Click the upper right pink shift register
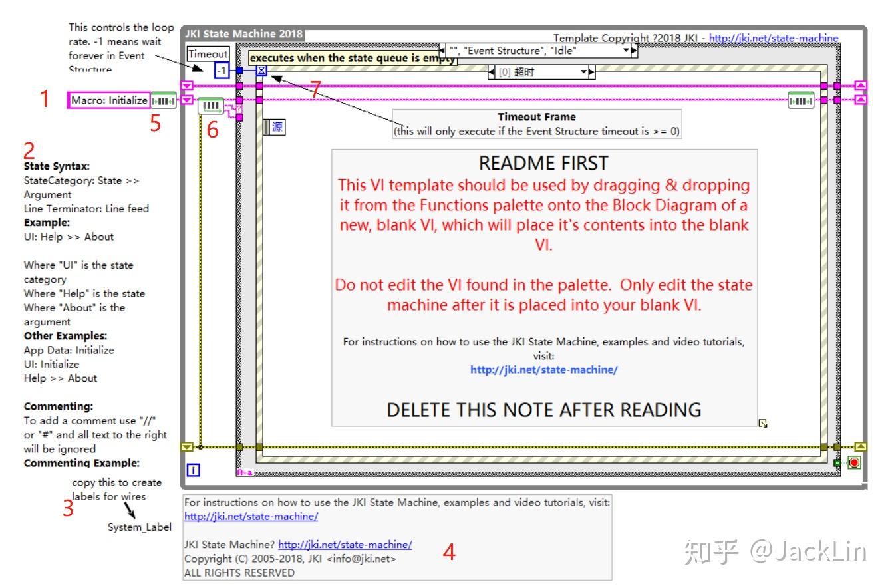Image resolution: width=890 pixels, height=588 pixels. [861, 86]
